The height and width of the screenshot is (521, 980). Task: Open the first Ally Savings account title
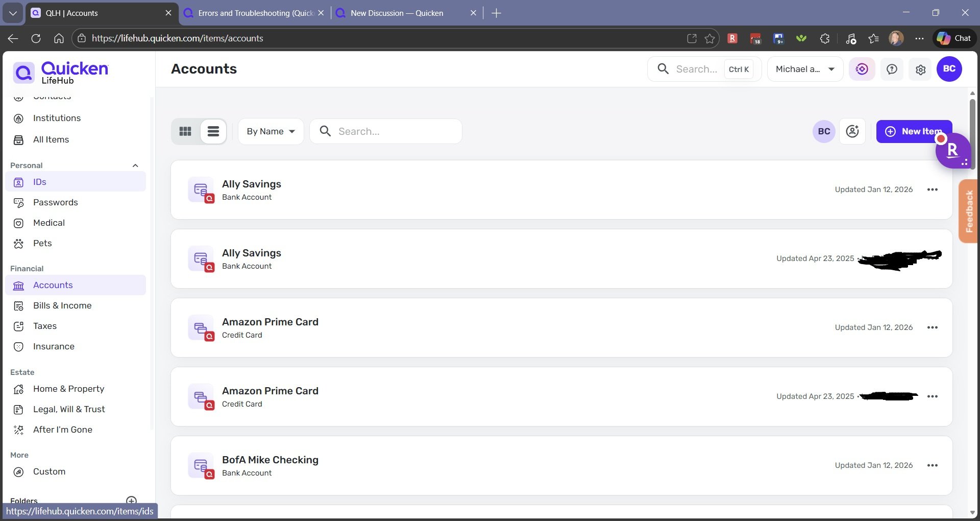click(x=251, y=184)
